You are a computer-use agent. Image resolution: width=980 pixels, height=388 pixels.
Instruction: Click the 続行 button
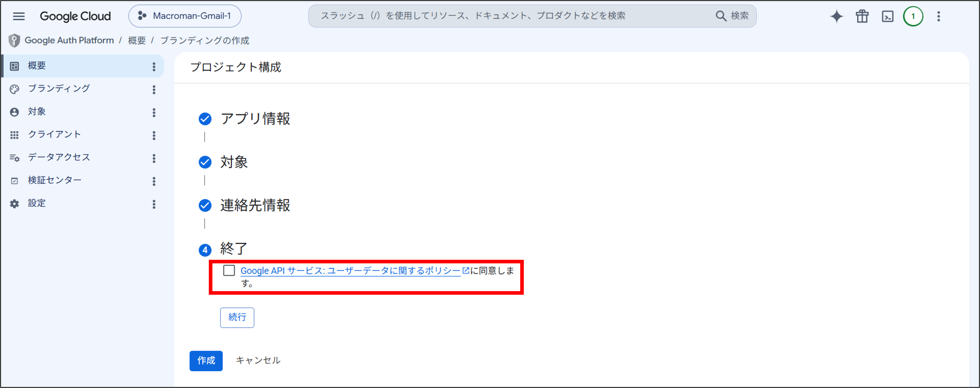(237, 317)
